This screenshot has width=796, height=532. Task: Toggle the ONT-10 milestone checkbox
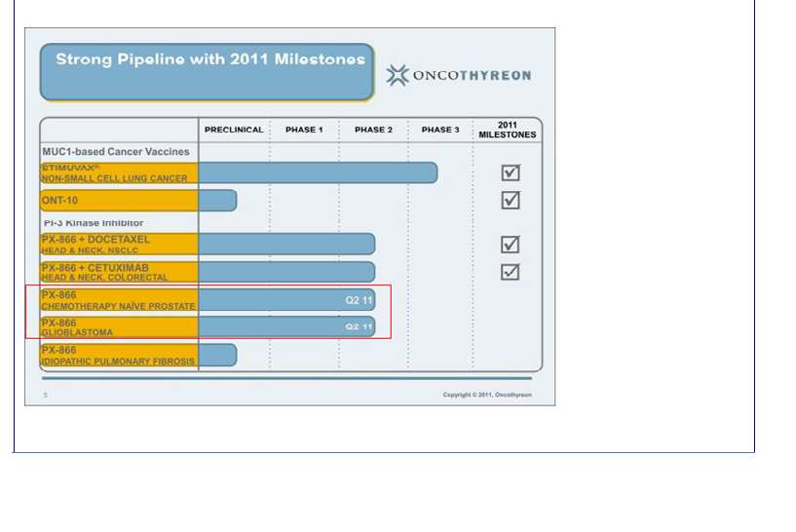click(511, 200)
